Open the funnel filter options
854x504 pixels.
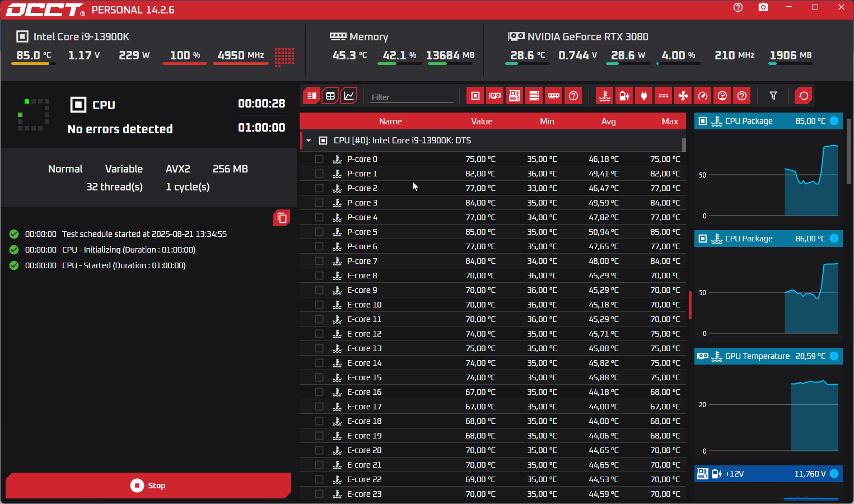(773, 96)
